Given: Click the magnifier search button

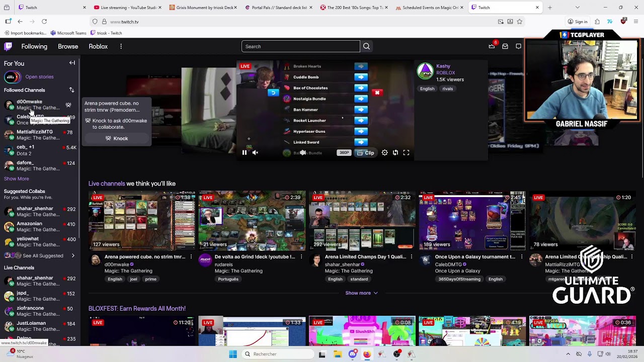Looking at the screenshot, I should (x=366, y=46).
